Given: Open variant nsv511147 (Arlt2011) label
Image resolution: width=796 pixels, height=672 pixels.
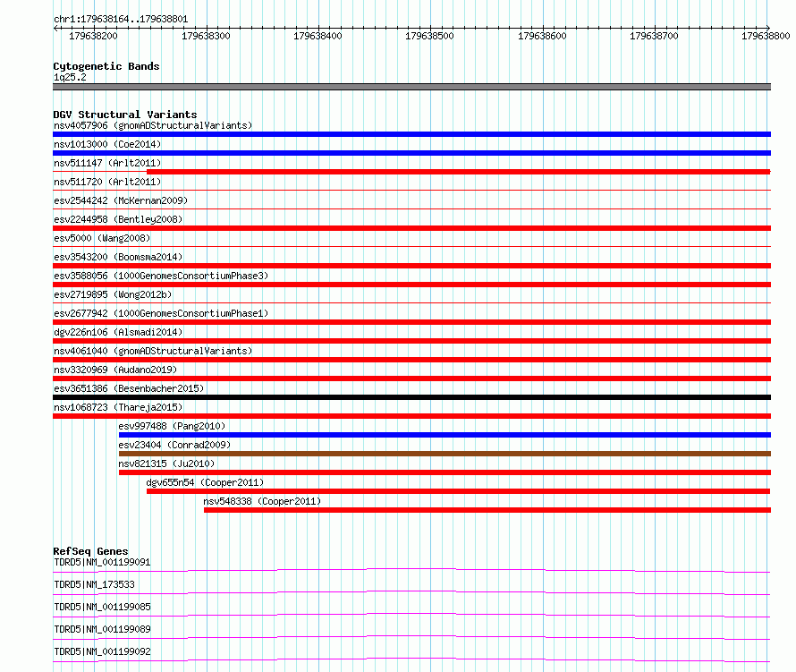Looking at the screenshot, I should [x=107, y=163].
